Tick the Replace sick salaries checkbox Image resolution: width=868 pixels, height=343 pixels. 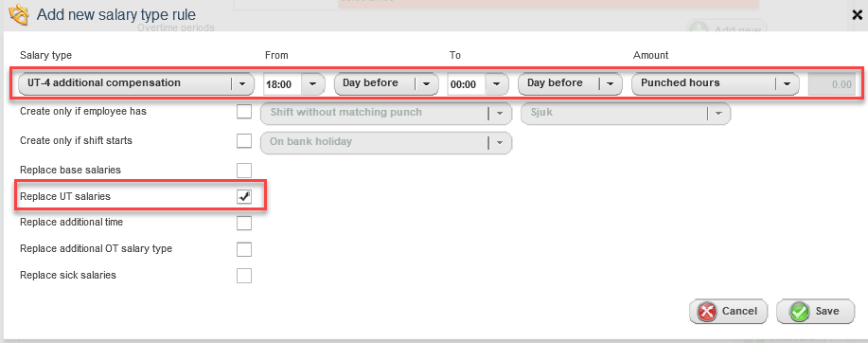[x=244, y=276]
